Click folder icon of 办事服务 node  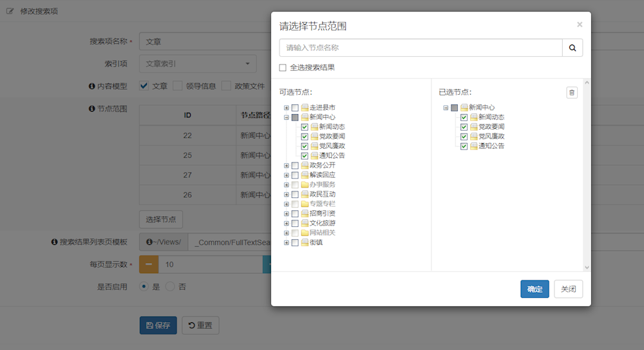[305, 184]
